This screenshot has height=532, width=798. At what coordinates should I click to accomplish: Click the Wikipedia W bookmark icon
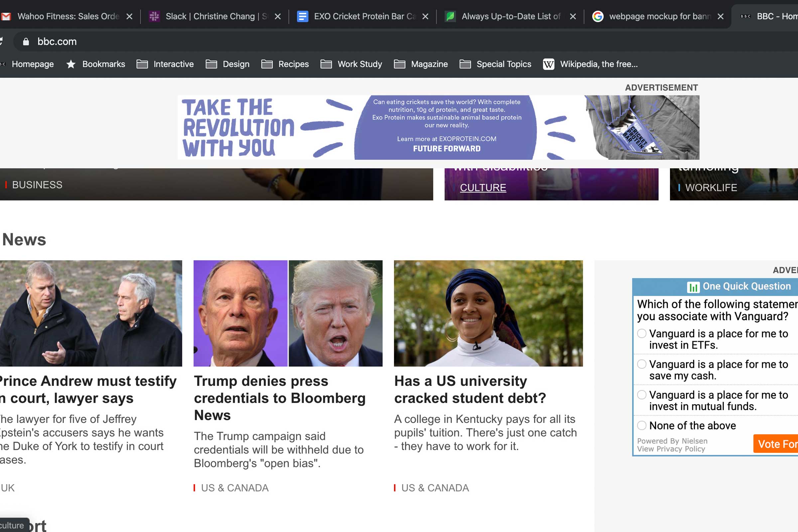pyautogui.click(x=549, y=64)
